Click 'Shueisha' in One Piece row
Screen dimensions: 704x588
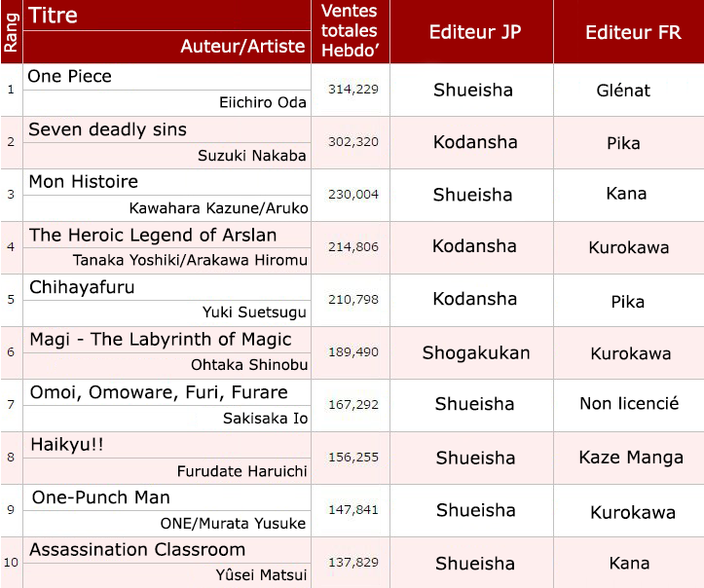(x=473, y=91)
